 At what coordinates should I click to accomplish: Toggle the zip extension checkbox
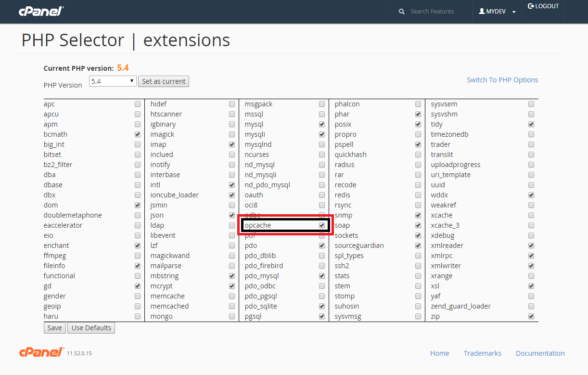[x=531, y=316]
